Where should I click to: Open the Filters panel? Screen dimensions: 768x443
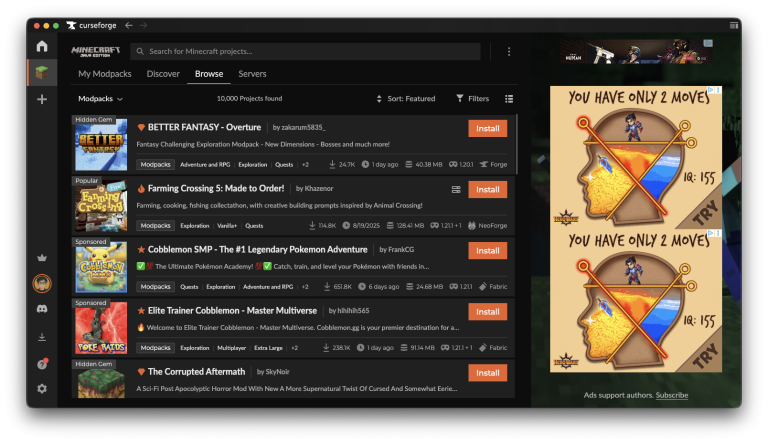pyautogui.click(x=473, y=98)
